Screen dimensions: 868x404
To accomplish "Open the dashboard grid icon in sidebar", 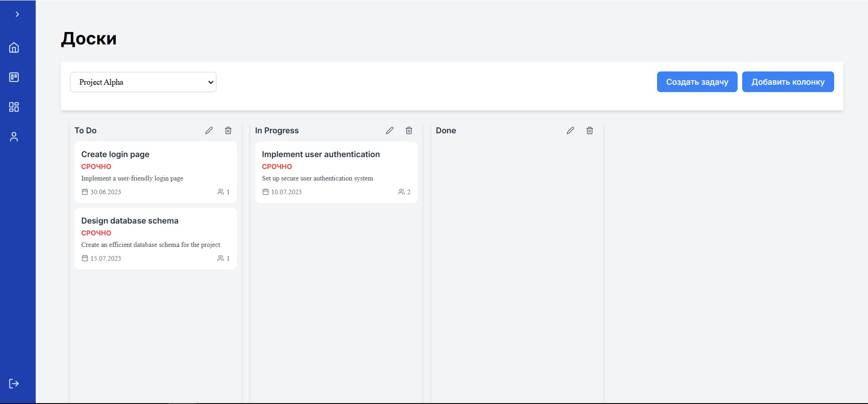I will [x=14, y=107].
